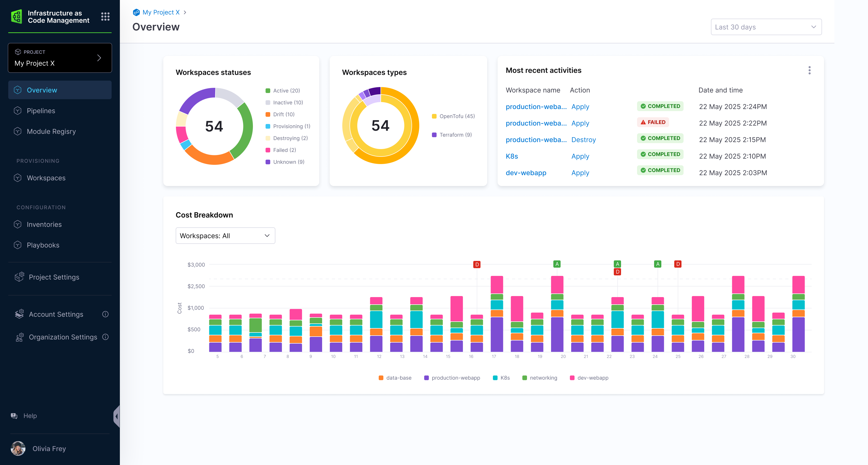Click the Project Settings gear icon

pyautogui.click(x=20, y=277)
